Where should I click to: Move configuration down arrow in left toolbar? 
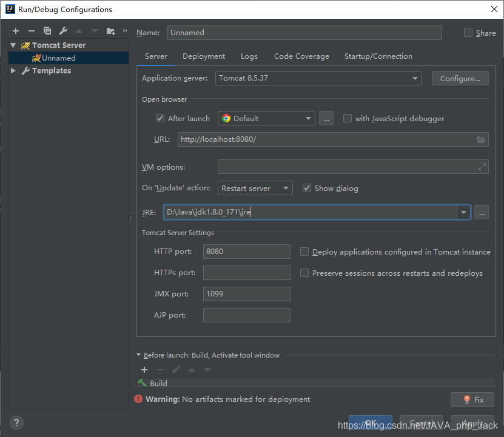pos(95,31)
